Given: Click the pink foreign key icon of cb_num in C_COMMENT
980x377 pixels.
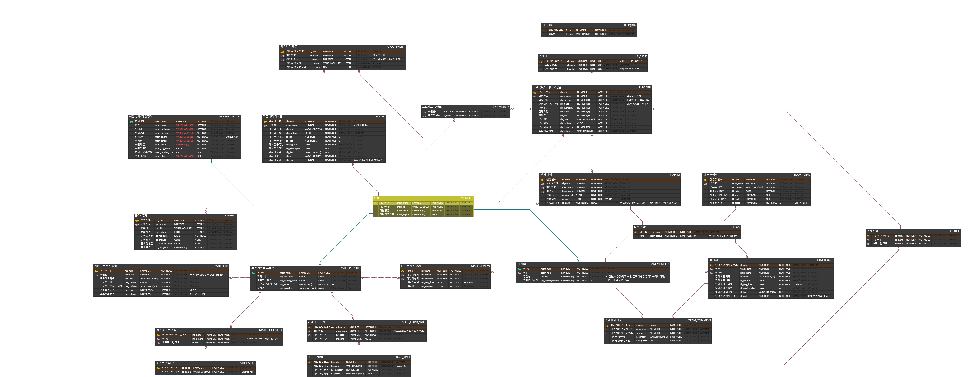Looking at the screenshot, I should [x=282, y=59].
